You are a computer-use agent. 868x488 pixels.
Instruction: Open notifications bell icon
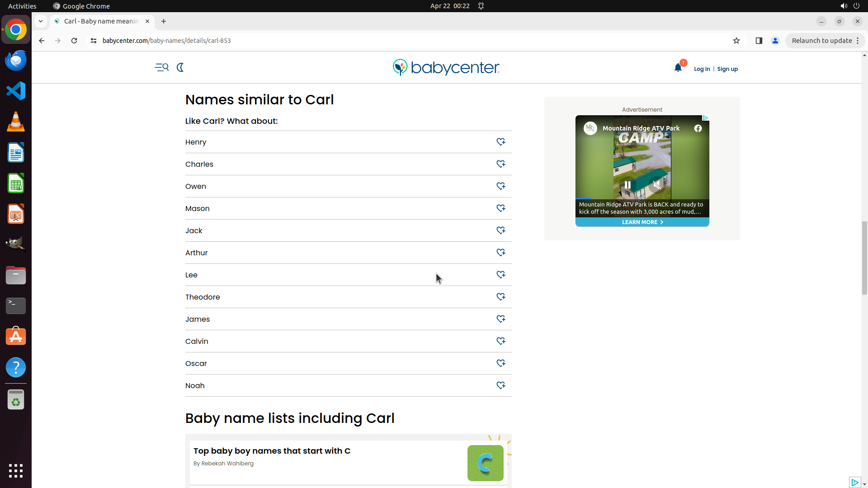678,68
